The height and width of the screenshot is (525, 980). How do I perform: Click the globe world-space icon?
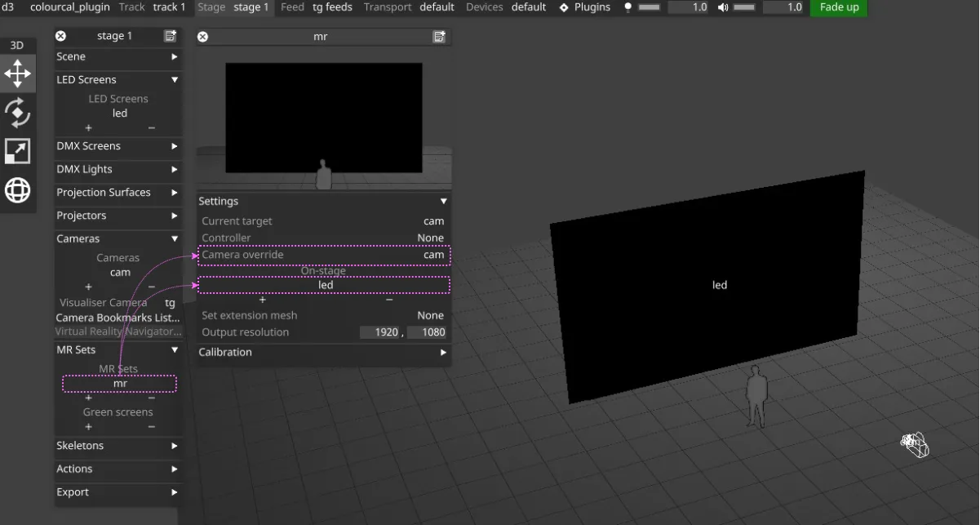point(17,190)
